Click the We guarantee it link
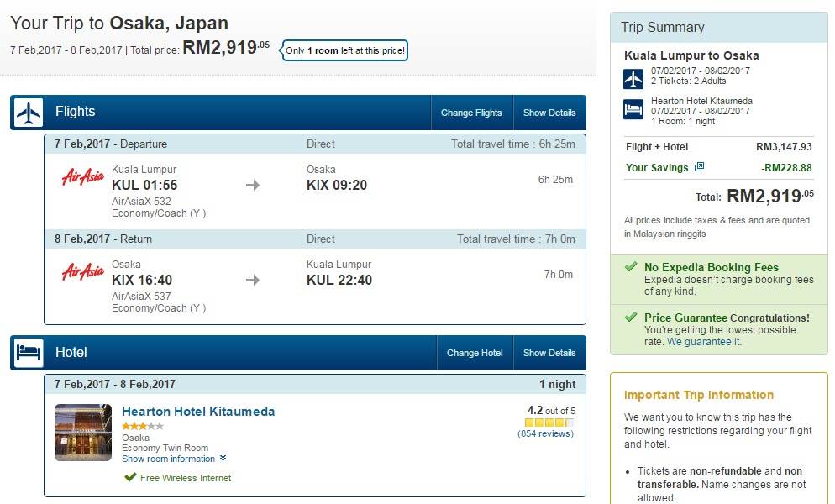Screen dimensions: 835x504 tap(703, 342)
